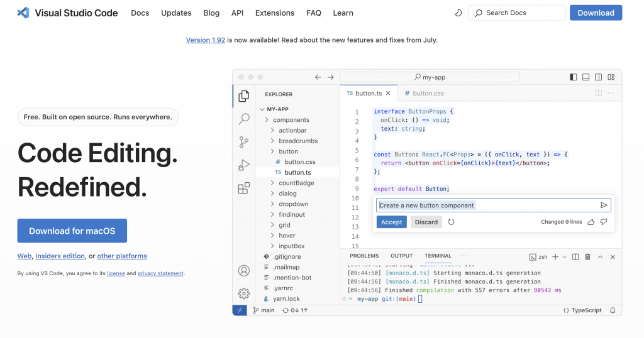Collapse the MY-APP root folder
The height and width of the screenshot is (338, 644).
coord(262,109)
